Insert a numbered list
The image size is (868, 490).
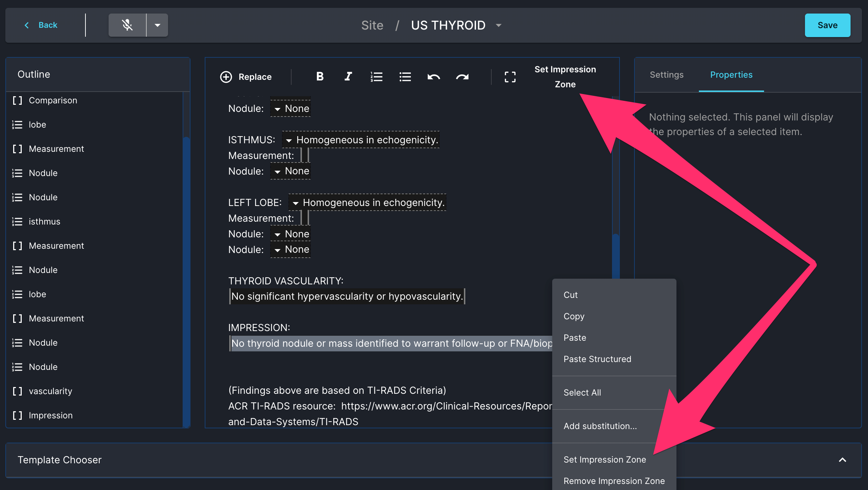(376, 77)
